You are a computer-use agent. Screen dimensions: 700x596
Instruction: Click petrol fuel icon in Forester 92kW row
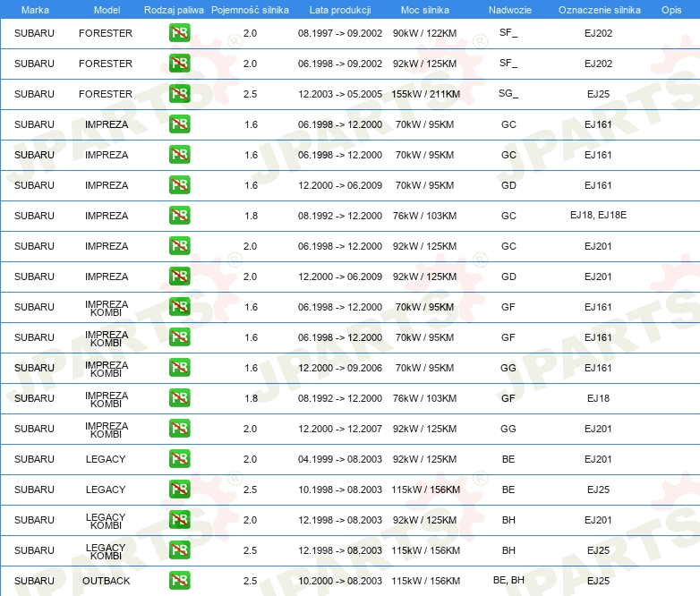[179, 64]
